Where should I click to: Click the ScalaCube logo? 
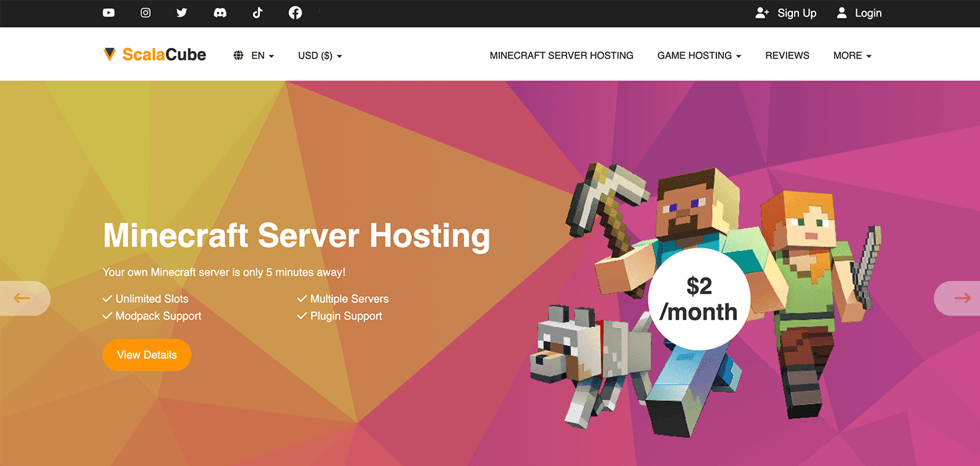[x=154, y=55]
